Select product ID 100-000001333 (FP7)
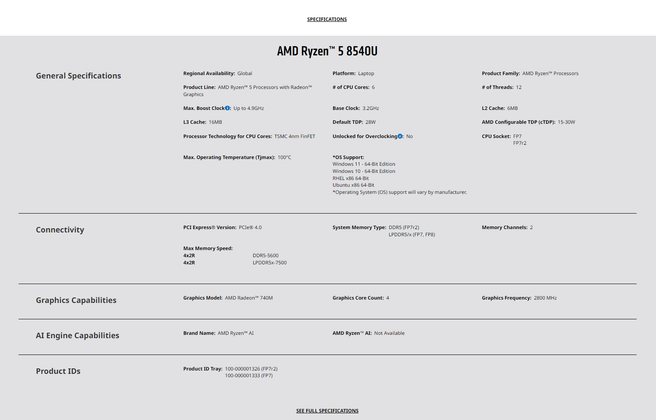The image size is (656, 420). click(249, 376)
